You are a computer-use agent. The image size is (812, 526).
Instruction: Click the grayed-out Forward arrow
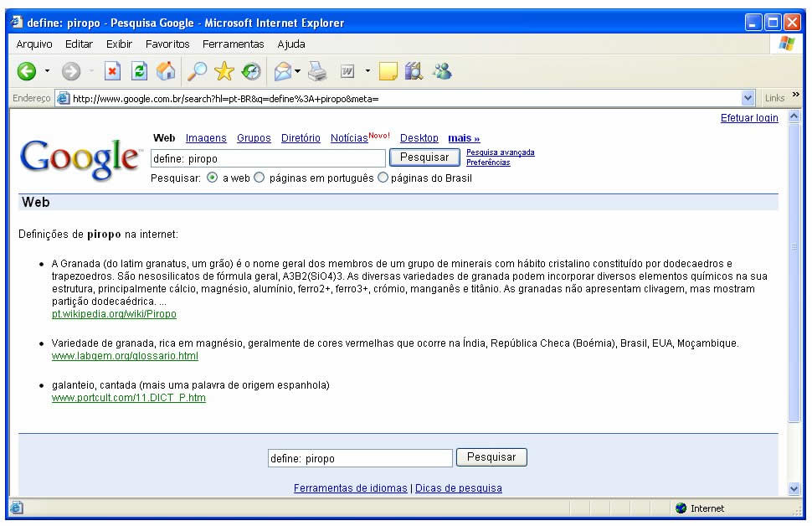(71, 71)
